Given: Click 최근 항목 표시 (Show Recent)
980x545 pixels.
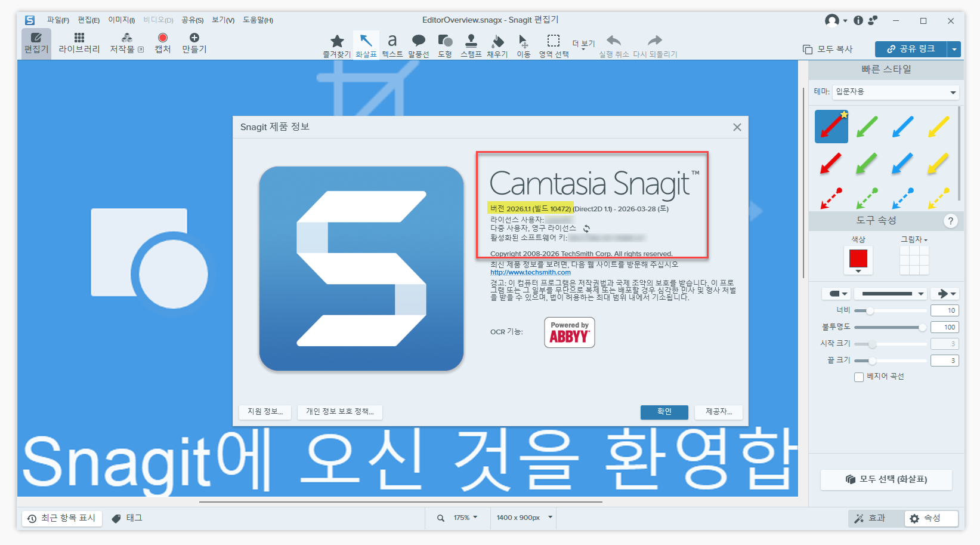Looking at the screenshot, I should click(x=62, y=518).
